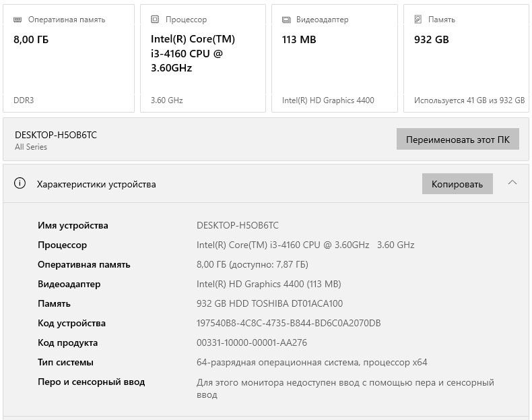The width and height of the screenshot is (532, 420).
Task: Click 932 GB HDD TOSHIBA DT01ACA100 value
Action: [270, 303]
